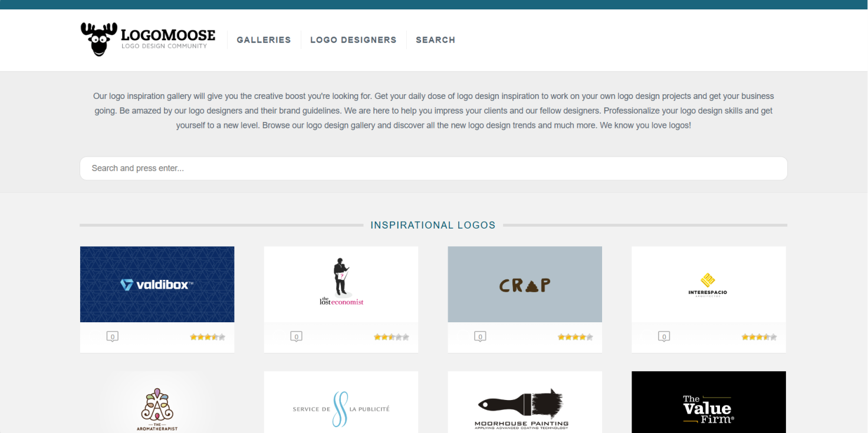The height and width of the screenshot is (433, 868).
Task: Rate the CRAP logo using its stars
Action: pyautogui.click(x=576, y=337)
